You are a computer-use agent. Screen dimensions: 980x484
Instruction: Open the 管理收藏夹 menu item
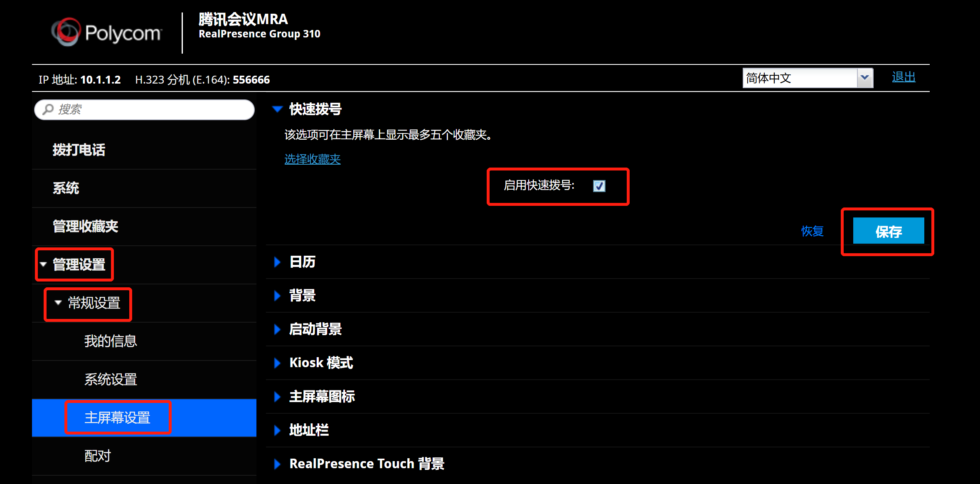coord(85,227)
